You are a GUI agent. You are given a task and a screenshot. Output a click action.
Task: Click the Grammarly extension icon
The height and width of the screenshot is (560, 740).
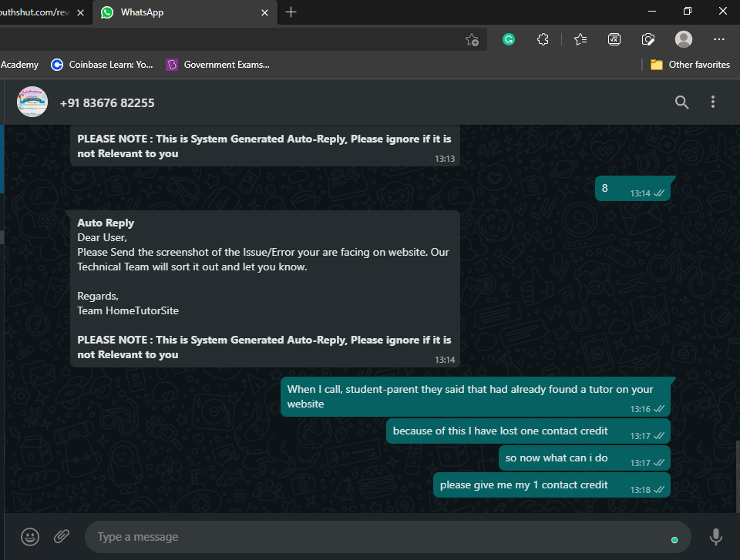point(509,39)
